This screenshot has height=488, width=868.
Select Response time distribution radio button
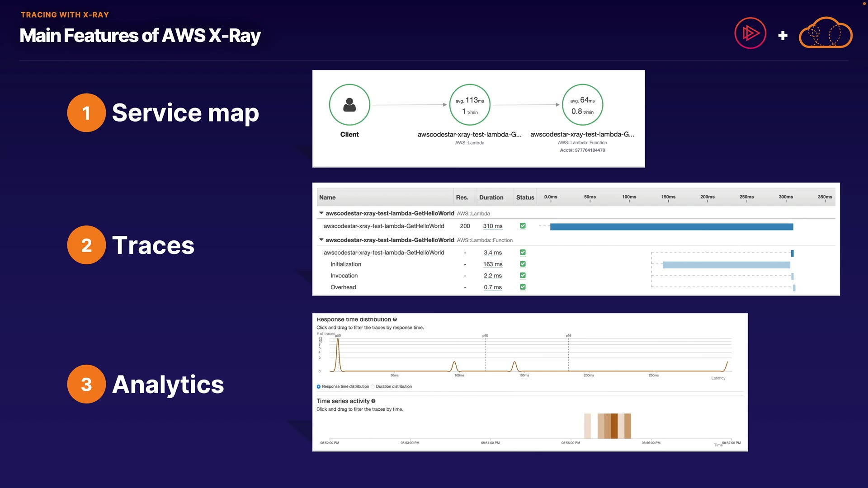click(319, 387)
